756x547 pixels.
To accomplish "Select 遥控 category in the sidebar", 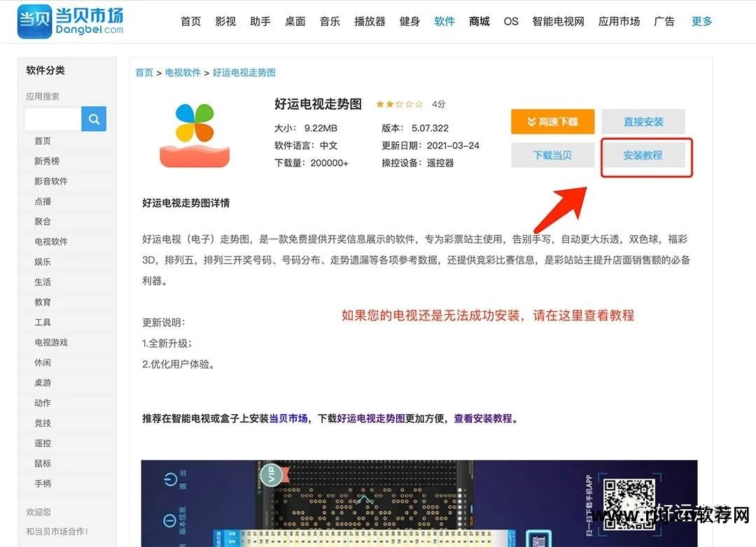I will click(x=42, y=443).
